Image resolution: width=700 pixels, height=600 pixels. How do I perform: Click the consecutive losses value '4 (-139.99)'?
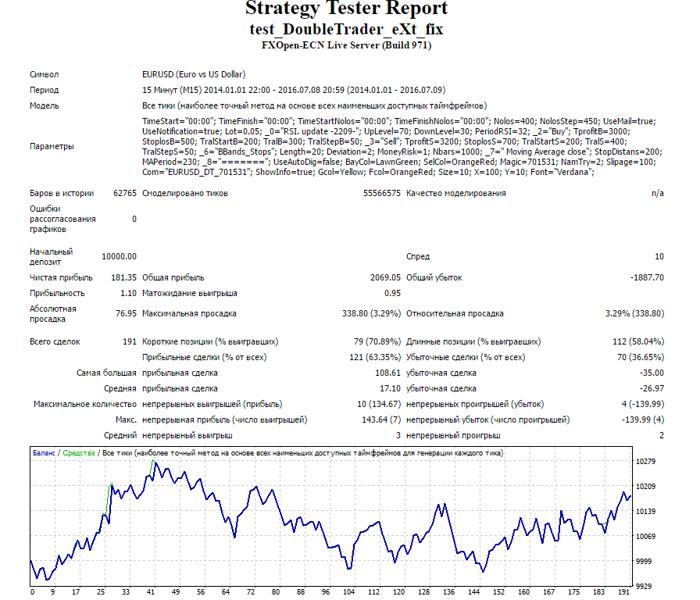click(643, 405)
